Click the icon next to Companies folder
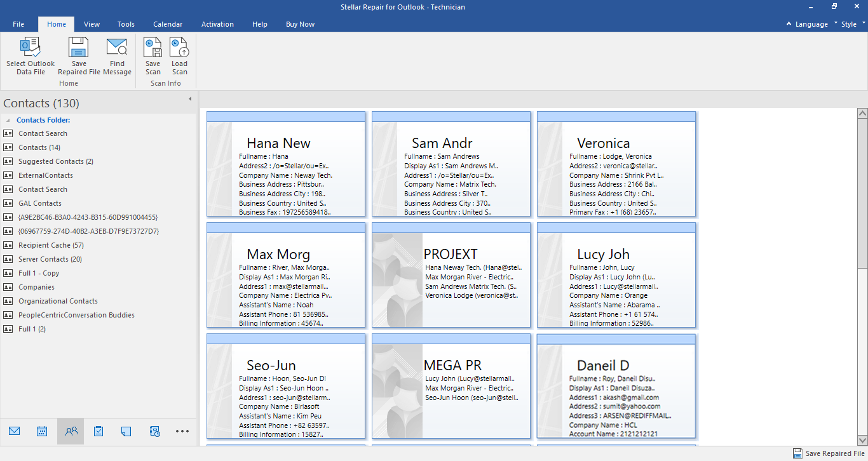Image resolution: width=868 pixels, height=461 pixels. (8, 287)
